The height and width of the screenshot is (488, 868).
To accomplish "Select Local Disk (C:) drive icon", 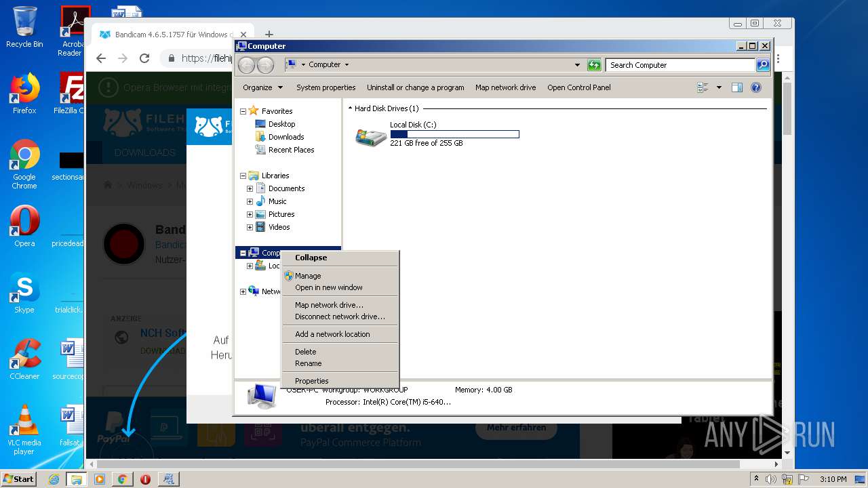I will (371, 136).
